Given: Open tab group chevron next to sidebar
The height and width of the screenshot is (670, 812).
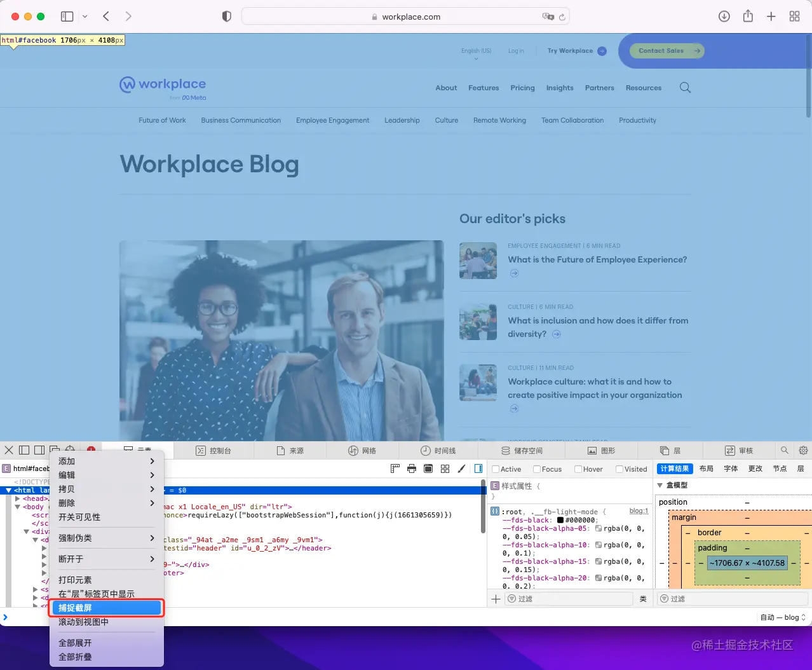Looking at the screenshot, I should click(x=85, y=17).
